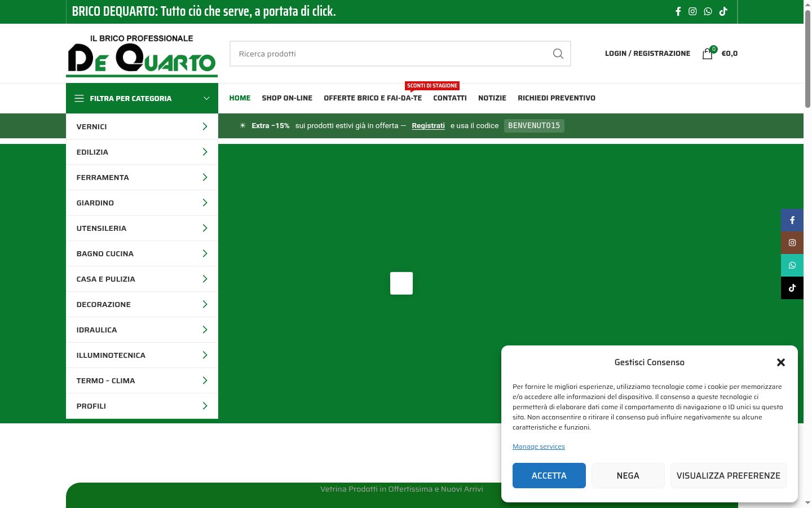This screenshot has height=508, width=812.
Task: Open the NOTIZIE page
Action: pos(492,98)
